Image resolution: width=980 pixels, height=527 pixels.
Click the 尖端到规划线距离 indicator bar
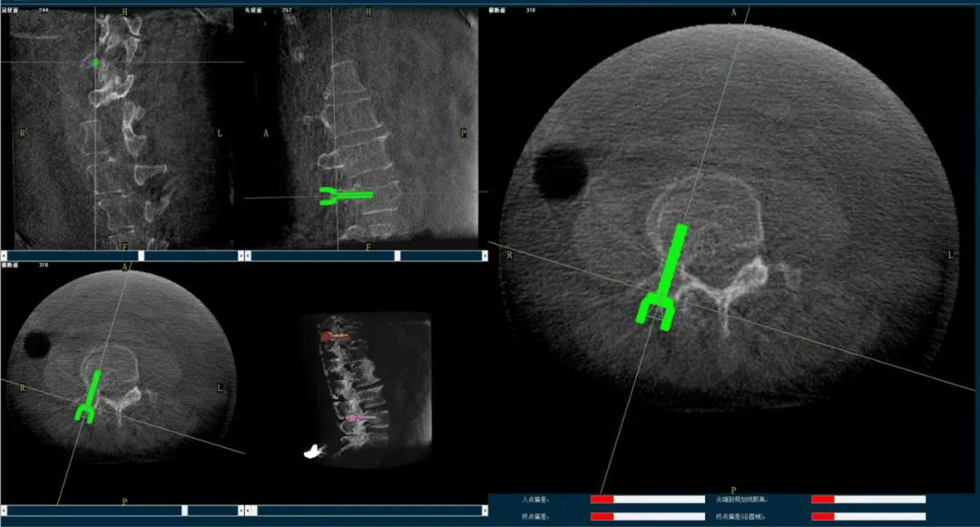867,499
